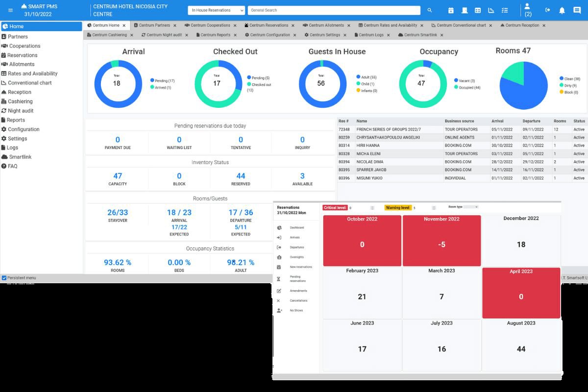The image size is (588, 392).
Task: Click the Available inventory value 3
Action: [x=302, y=176]
